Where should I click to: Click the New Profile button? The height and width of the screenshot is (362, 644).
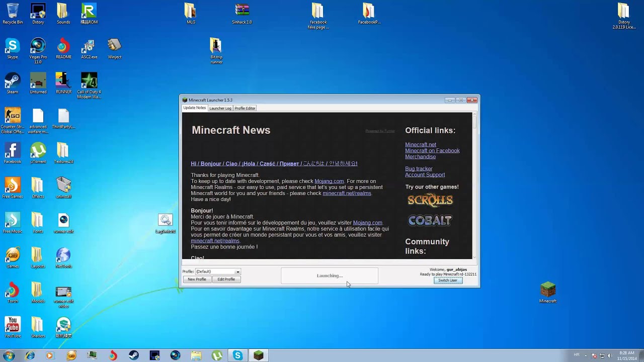coord(197,280)
